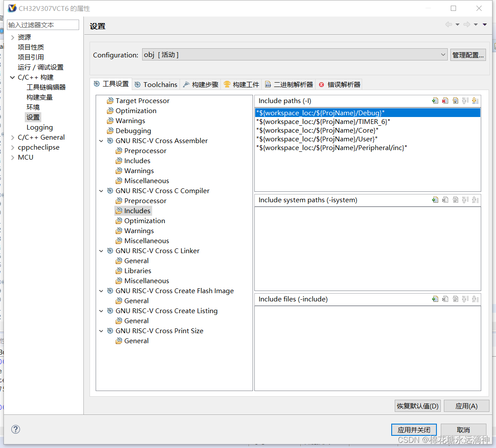Select Preprocessor under Cross C Compiler
The width and height of the screenshot is (496, 448).
pyautogui.click(x=145, y=201)
